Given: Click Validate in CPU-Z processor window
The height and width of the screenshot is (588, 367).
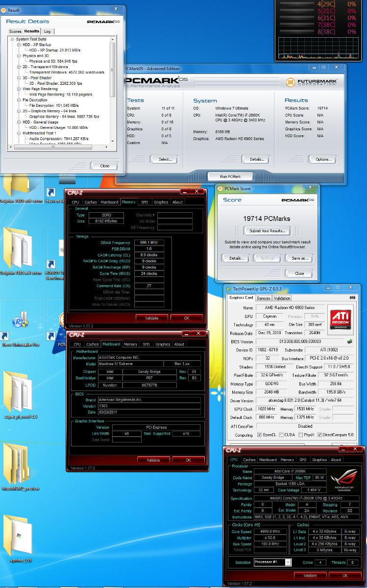Looking at the screenshot, I should tap(310, 575).
